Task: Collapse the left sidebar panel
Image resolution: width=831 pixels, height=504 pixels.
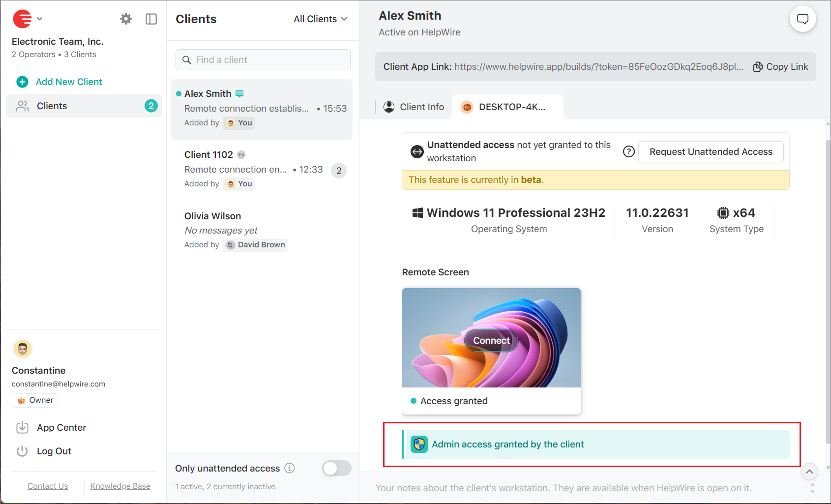Action: pyautogui.click(x=151, y=19)
